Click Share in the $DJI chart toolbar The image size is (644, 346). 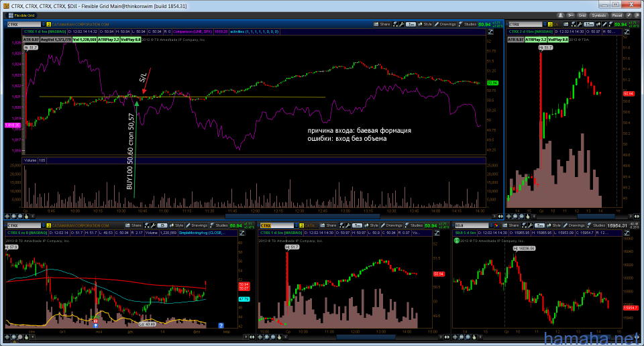point(511,225)
